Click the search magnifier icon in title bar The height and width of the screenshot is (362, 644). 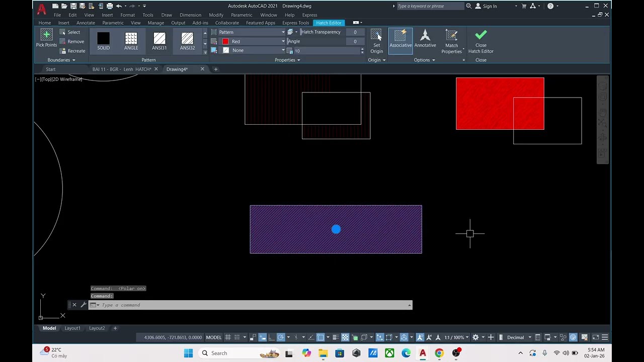pos(469,6)
